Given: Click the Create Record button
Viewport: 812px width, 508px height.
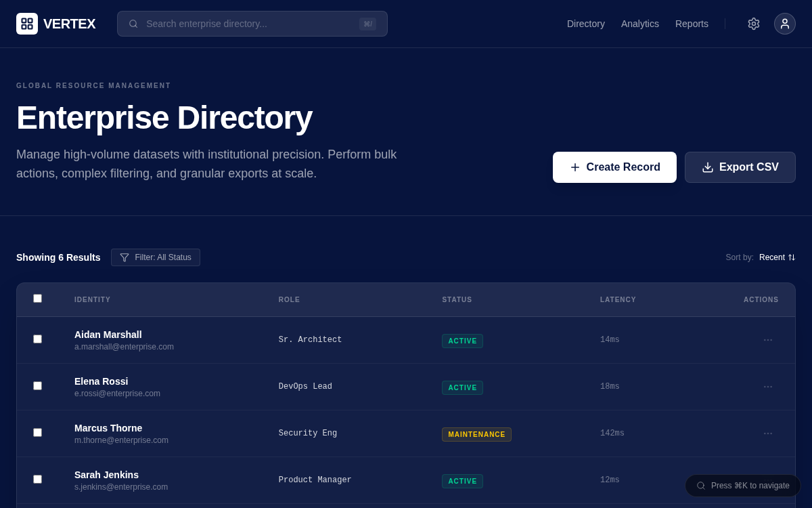Looking at the screenshot, I should 614,167.
